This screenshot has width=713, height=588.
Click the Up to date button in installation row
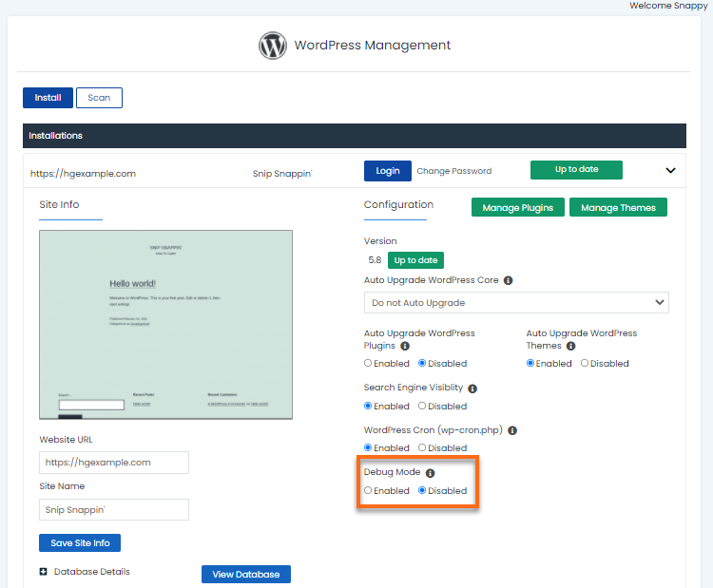576,169
